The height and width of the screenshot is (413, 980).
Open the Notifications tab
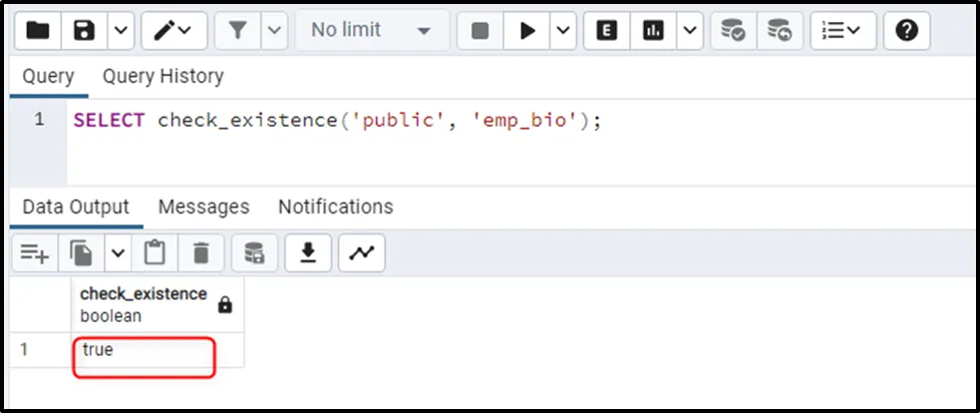pyautogui.click(x=335, y=206)
